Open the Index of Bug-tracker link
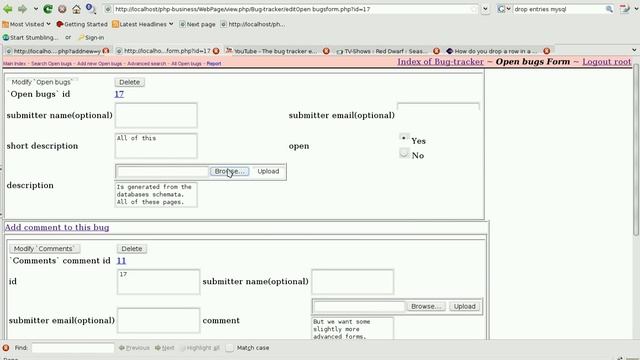This screenshot has width=640, height=360. click(440, 62)
